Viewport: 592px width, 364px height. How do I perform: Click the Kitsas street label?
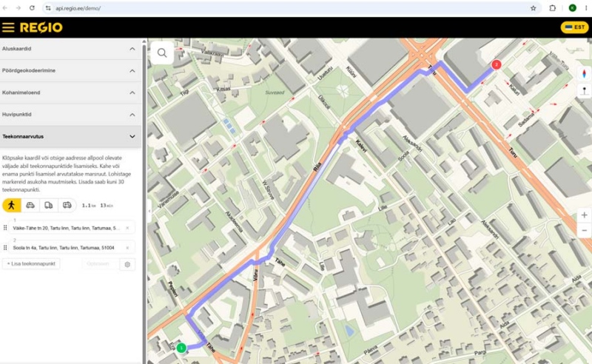223,89
